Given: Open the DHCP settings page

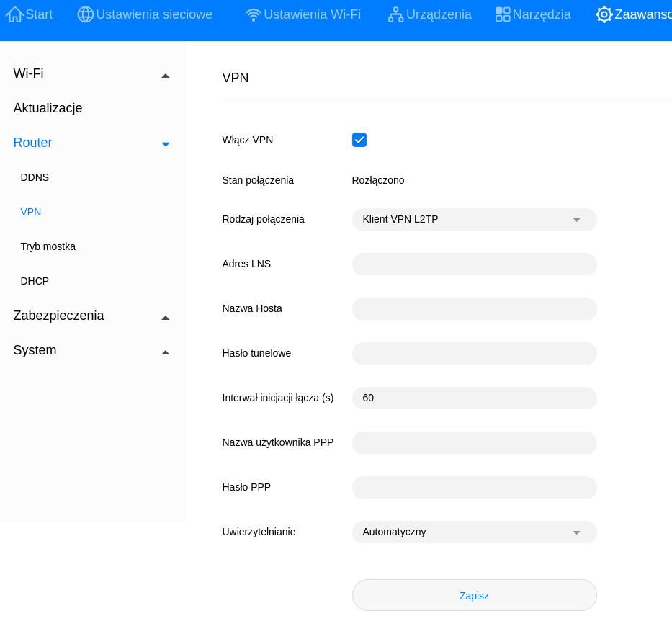Looking at the screenshot, I should pos(35,281).
